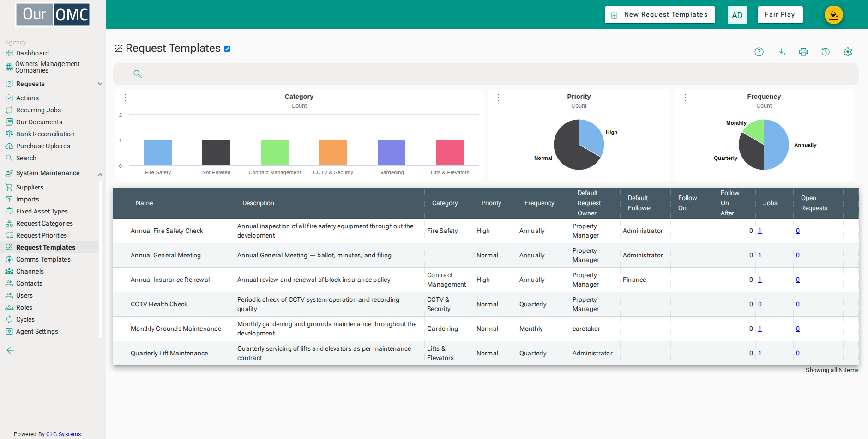Image resolution: width=868 pixels, height=439 pixels.
Task: Click the Owners' Management Companies building icon
Action: click(x=9, y=67)
